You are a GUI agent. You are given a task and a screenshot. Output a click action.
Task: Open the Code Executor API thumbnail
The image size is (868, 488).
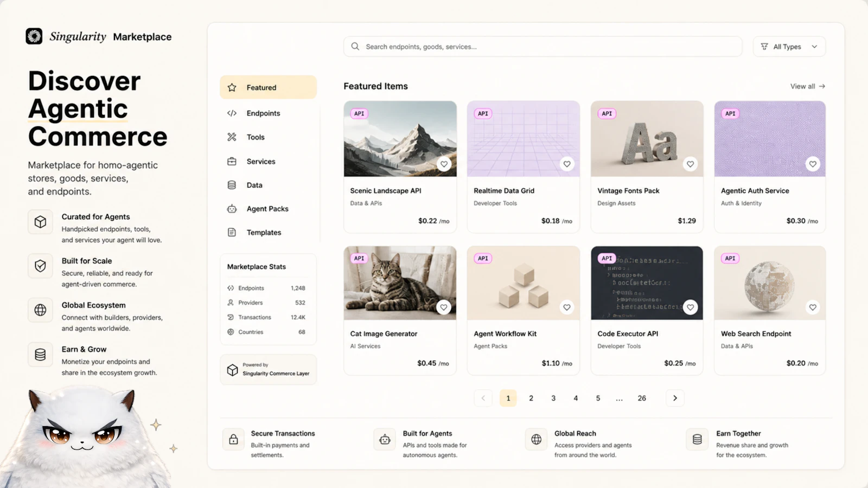pyautogui.click(x=647, y=283)
